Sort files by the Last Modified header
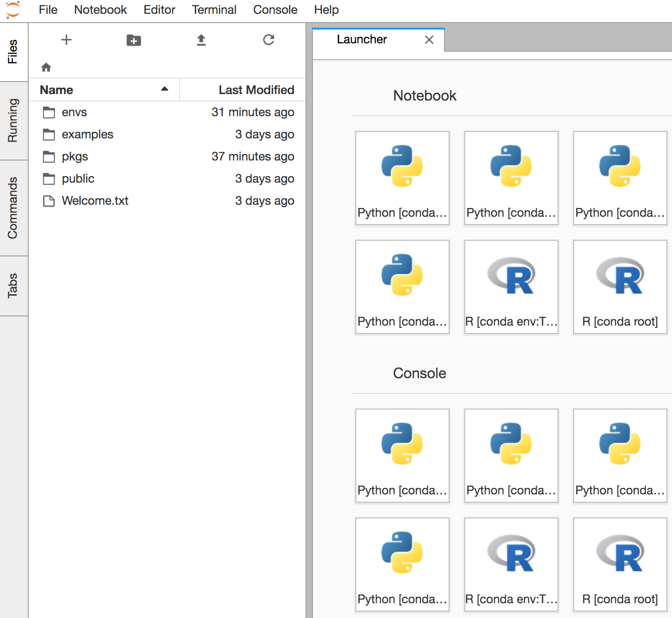The image size is (672, 618). click(x=243, y=89)
